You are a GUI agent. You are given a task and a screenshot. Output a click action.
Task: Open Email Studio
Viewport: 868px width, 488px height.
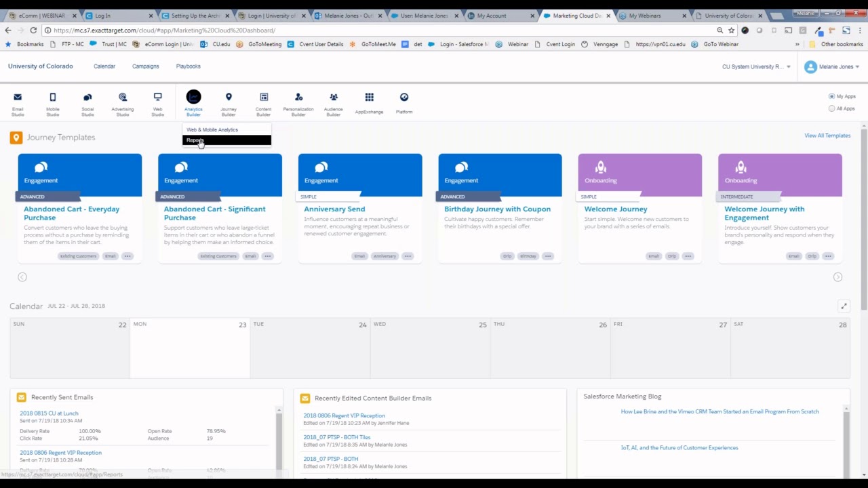[18, 104]
